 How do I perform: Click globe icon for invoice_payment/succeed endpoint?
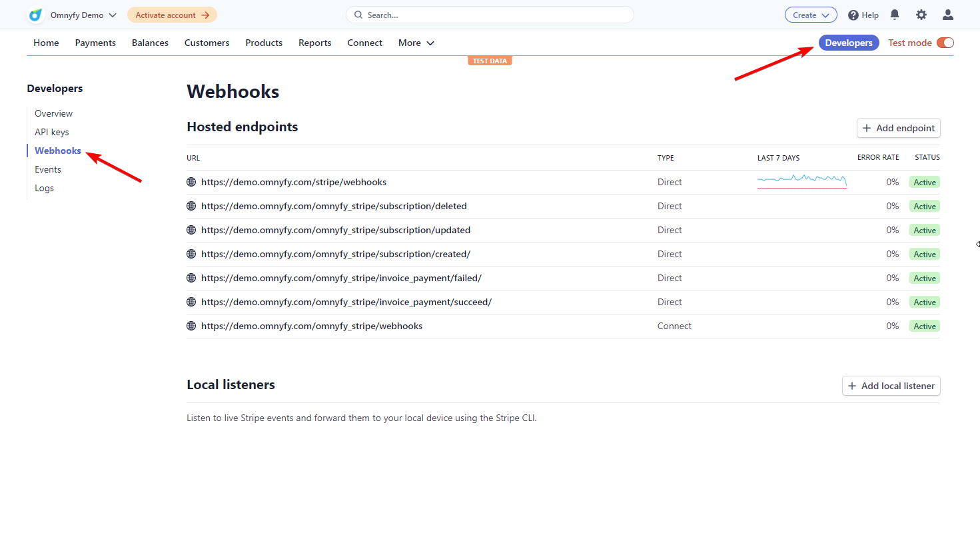click(x=191, y=302)
